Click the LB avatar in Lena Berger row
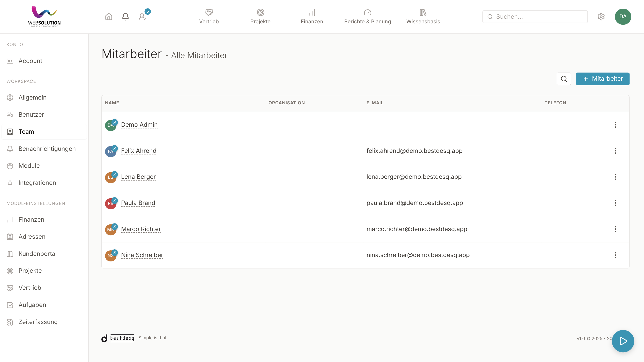Screen dimensions: 644x362 coord(111,177)
